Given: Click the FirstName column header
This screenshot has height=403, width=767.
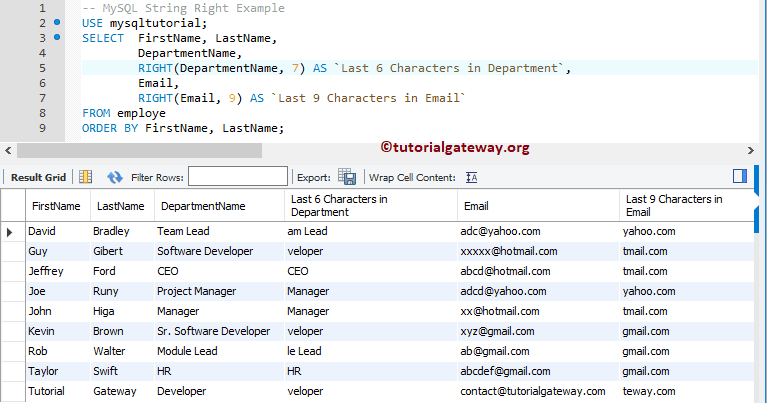Looking at the screenshot, I should click(x=56, y=206).
